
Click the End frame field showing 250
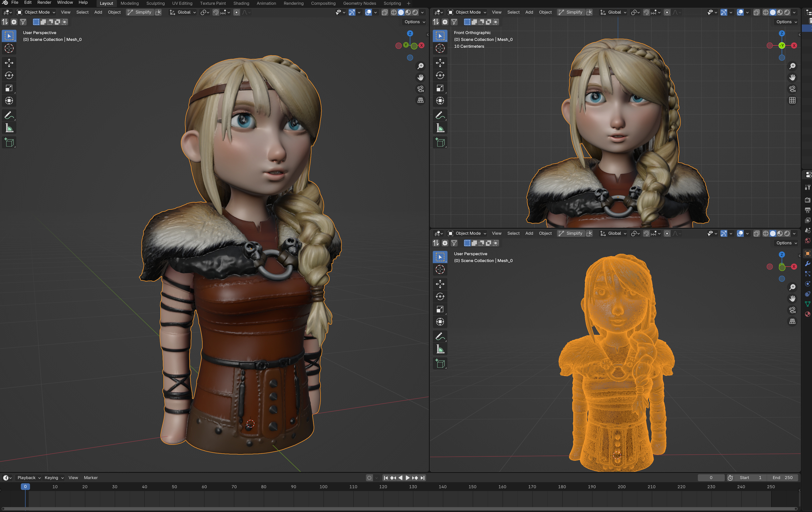[782, 478]
